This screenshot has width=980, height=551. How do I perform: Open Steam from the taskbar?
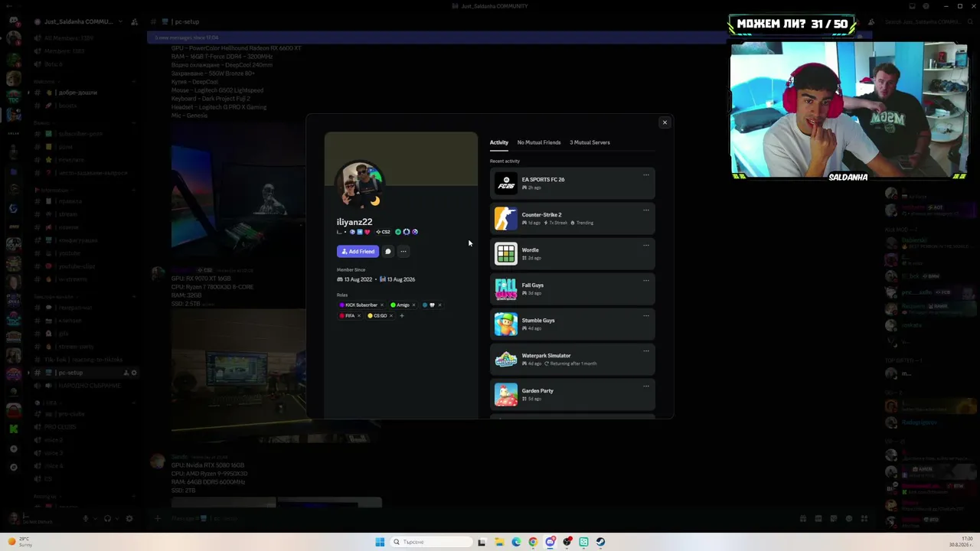[601, 542]
